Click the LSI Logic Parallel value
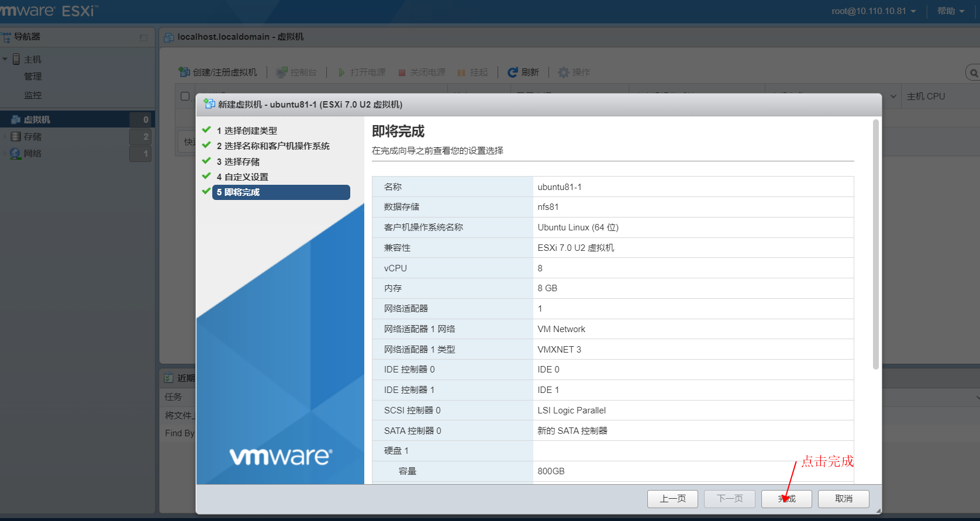The height and width of the screenshot is (521, 980). tap(571, 410)
